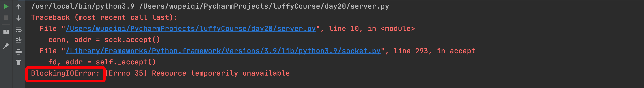This screenshot has height=88, width=644.
Task: Click the scroll to end of output icon
Action: 19,40
